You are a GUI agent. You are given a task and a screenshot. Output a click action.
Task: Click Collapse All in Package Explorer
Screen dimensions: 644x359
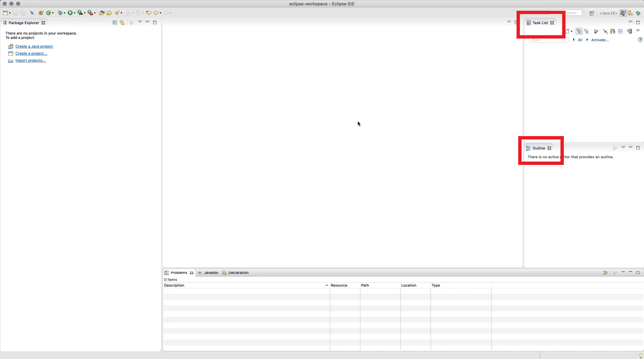115,22
